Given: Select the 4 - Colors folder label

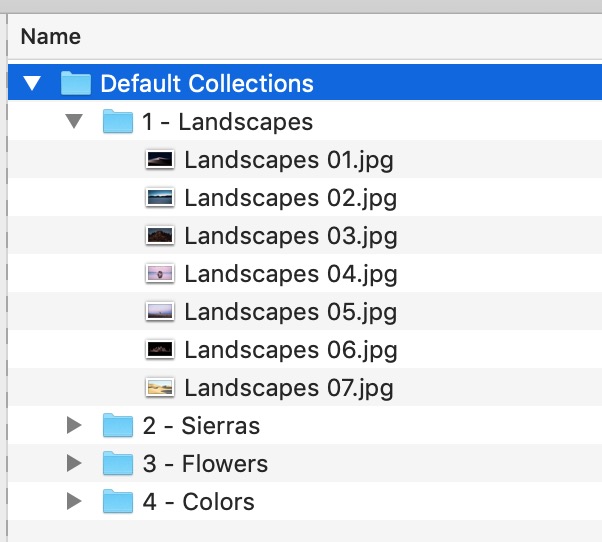Looking at the screenshot, I should 198,502.
